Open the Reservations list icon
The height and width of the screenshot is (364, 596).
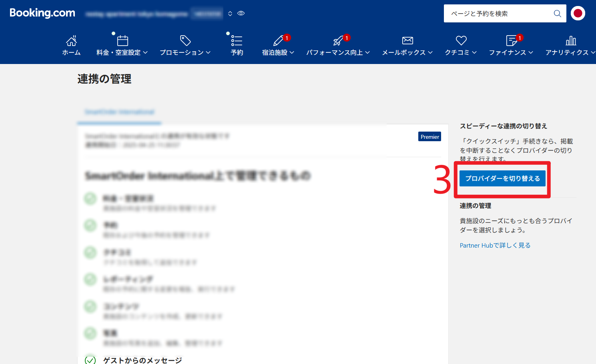pos(237,40)
